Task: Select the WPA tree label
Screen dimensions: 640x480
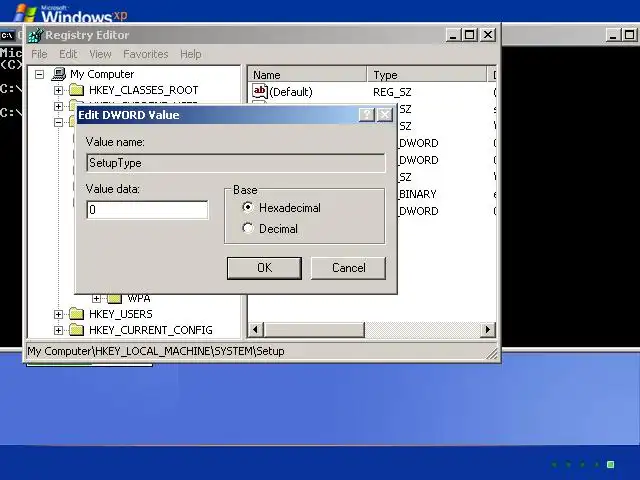Action: point(139,298)
